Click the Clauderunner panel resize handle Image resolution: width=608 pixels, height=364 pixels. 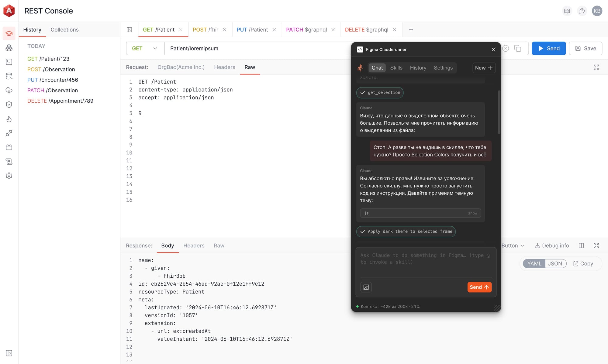(x=497, y=308)
